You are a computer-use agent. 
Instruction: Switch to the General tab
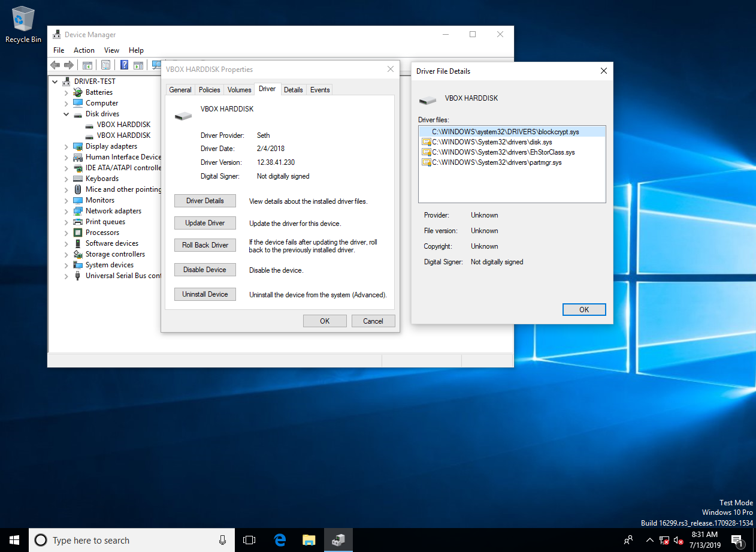click(x=180, y=90)
